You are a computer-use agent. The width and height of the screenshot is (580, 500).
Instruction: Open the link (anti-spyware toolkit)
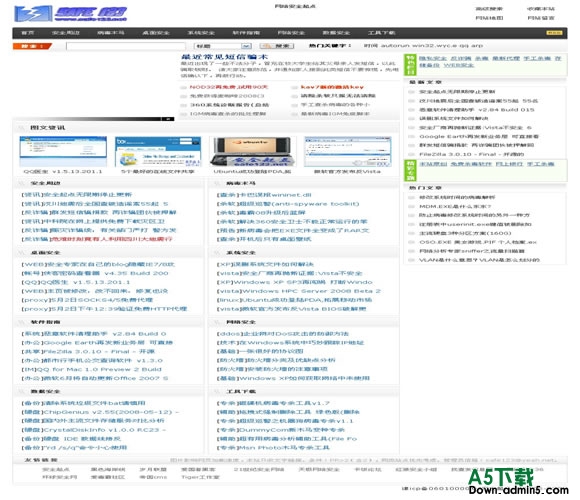click(288, 204)
